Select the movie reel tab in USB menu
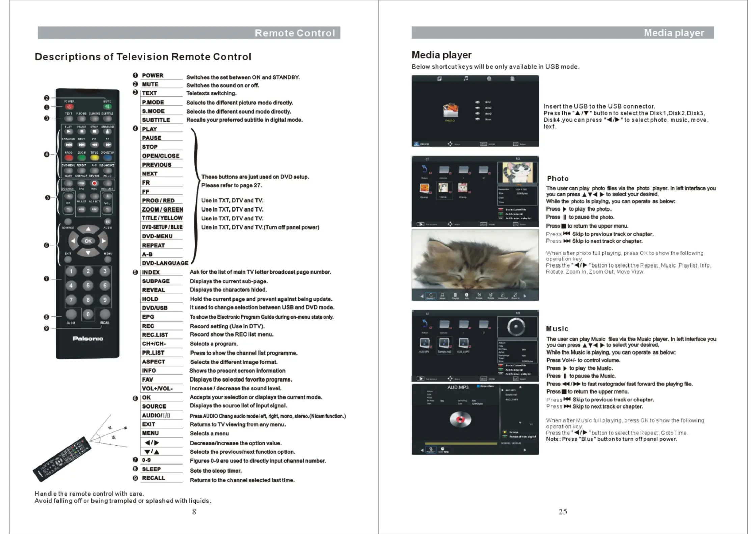 (x=489, y=78)
